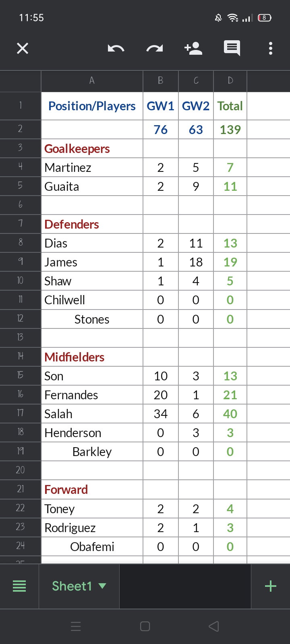Open the three-dot overflow menu
The height and width of the screenshot is (644, 290).
coord(271,48)
